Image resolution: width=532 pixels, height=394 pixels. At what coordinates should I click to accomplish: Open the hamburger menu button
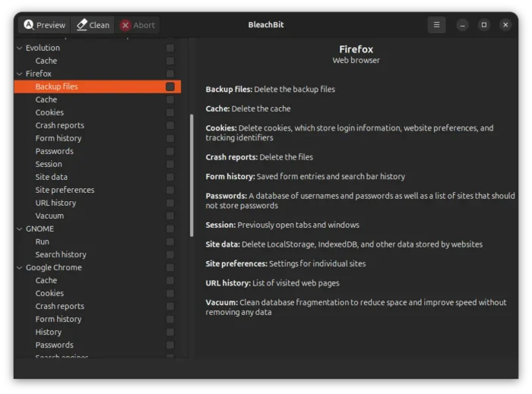pos(436,25)
